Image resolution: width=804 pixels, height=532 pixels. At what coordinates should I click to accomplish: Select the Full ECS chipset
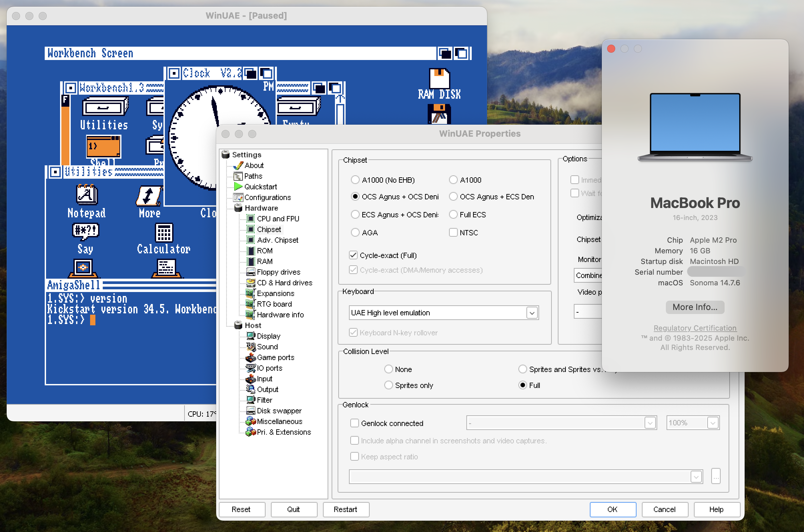point(453,214)
